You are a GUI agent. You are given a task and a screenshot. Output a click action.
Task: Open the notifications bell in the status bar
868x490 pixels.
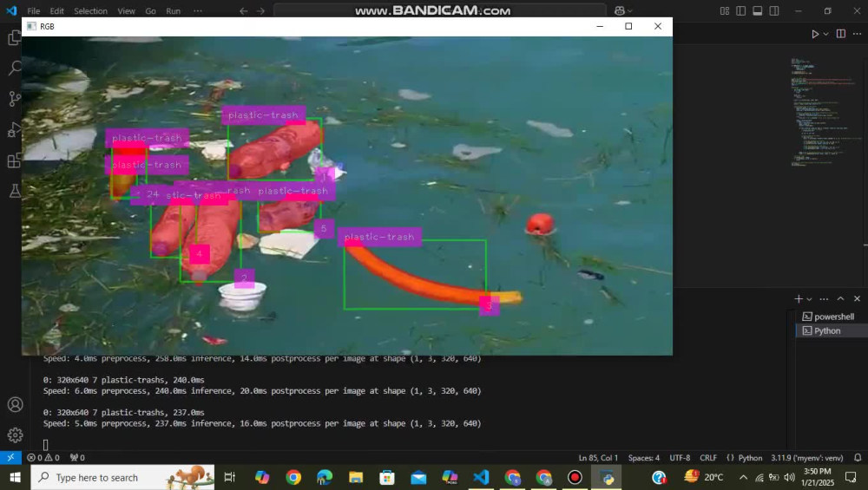(x=858, y=457)
